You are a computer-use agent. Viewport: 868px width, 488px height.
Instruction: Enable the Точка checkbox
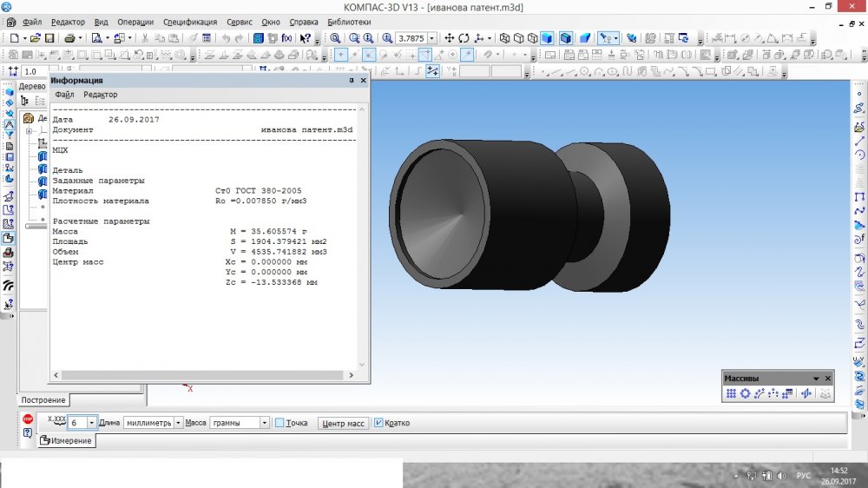pos(279,423)
